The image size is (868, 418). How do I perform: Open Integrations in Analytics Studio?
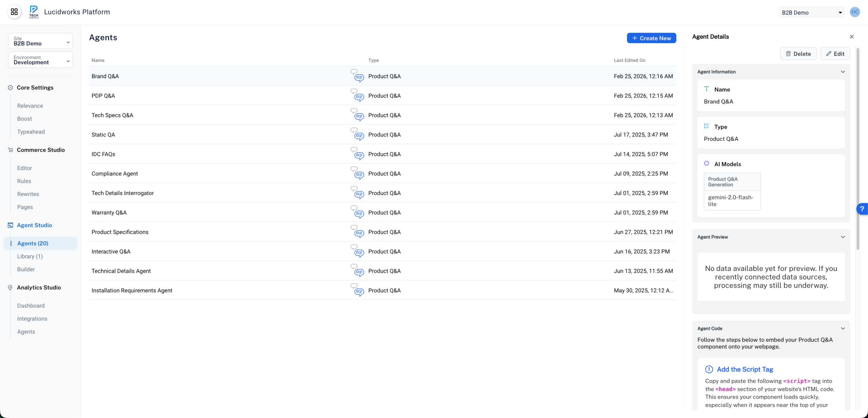(32, 319)
